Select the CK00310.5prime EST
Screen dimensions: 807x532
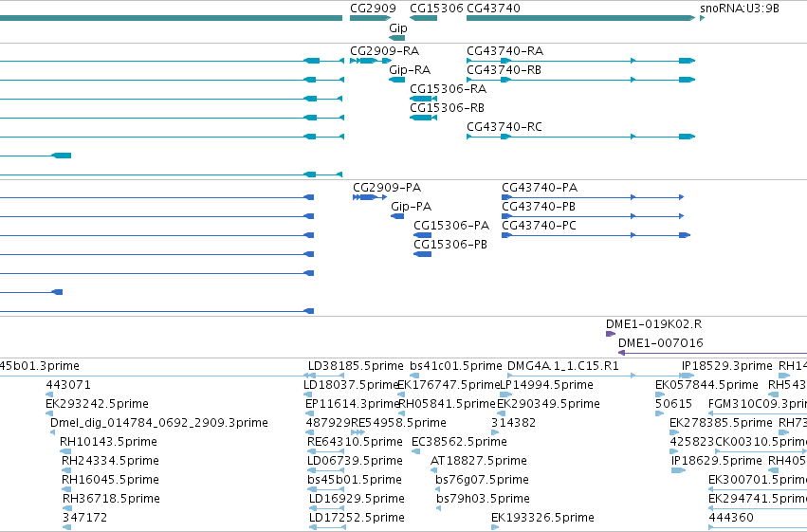pos(761,442)
